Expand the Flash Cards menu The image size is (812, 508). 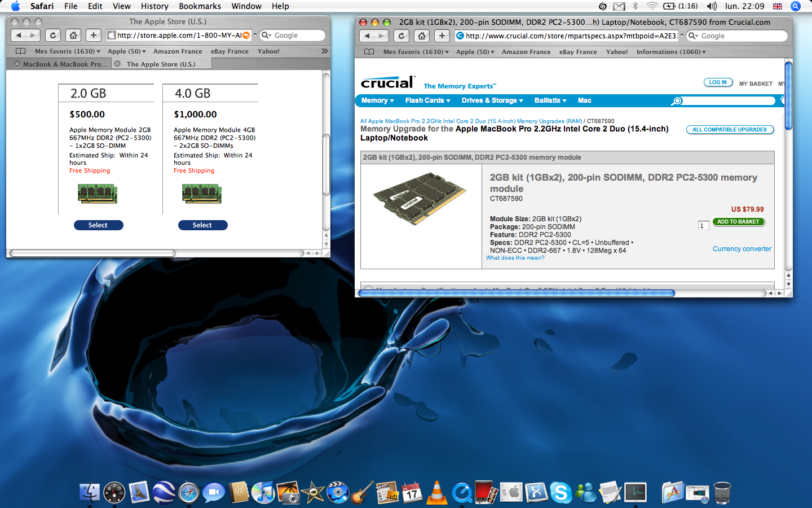(427, 100)
